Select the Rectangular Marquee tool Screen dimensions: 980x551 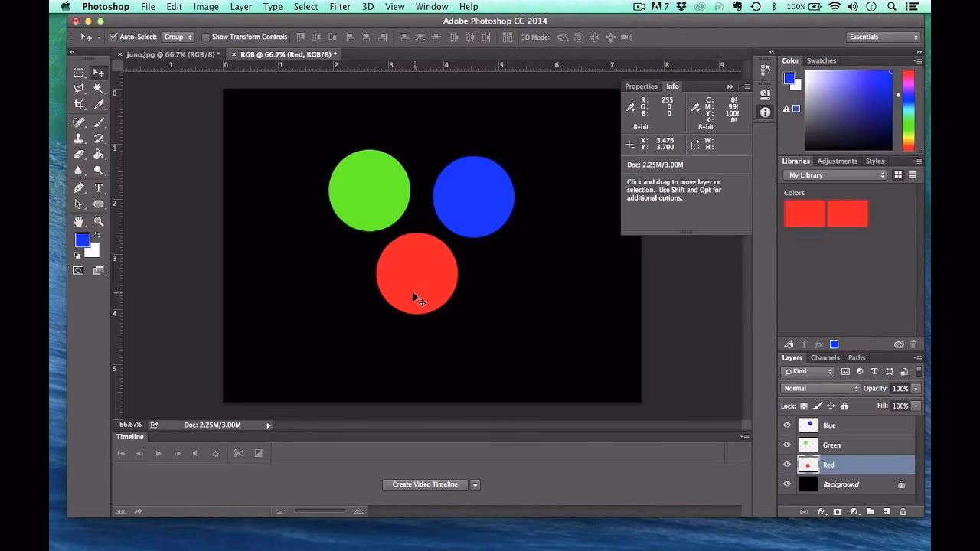click(78, 73)
